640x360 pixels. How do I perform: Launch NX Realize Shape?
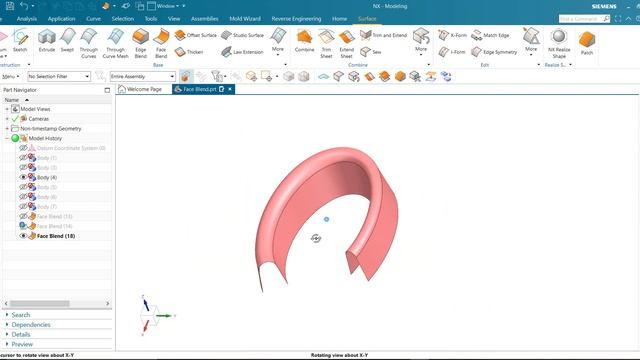click(559, 43)
